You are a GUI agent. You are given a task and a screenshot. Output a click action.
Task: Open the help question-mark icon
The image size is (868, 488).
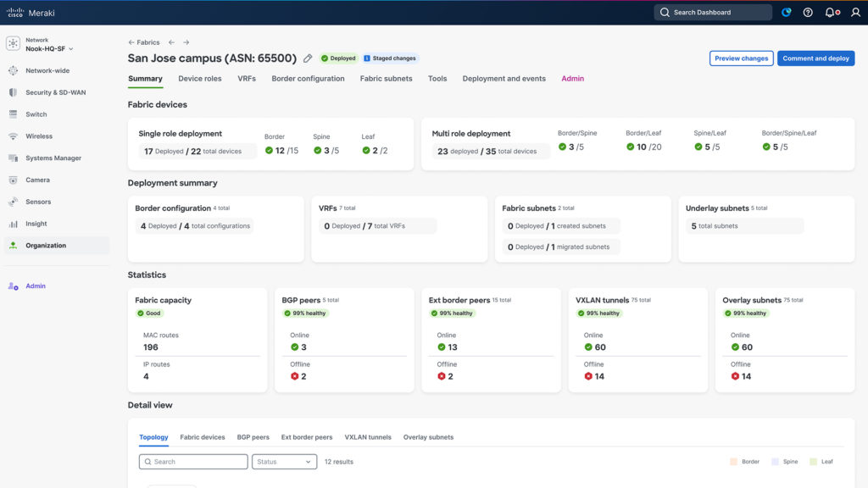point(807,13)
